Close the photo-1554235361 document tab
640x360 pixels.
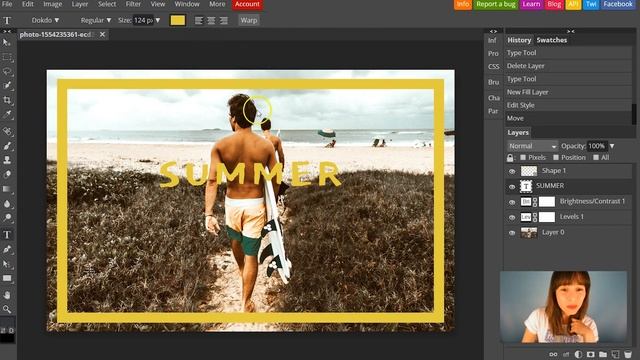[102, 35]
